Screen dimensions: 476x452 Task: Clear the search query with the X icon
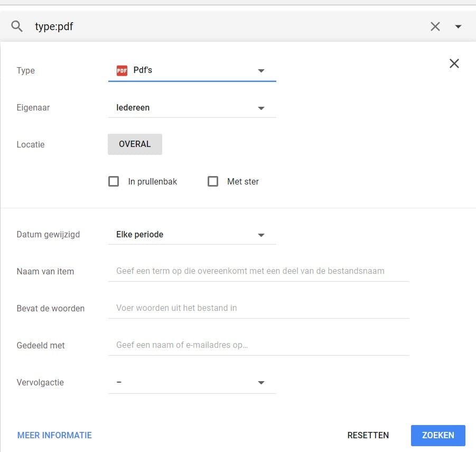(x=435, y=26)
